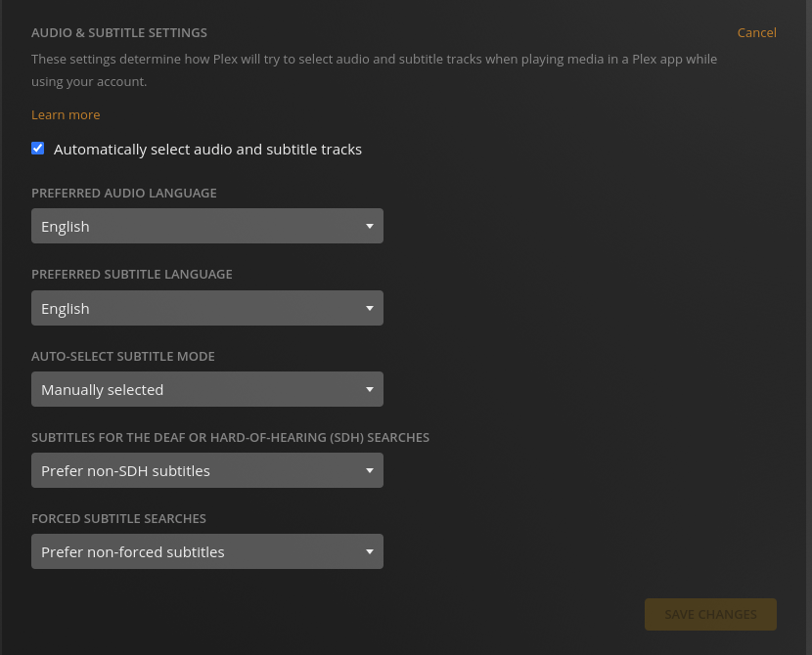Click the Preferred Audio Language label
Image resolution: width=812 pixels, height=655 pixels.
pos(124,193)
